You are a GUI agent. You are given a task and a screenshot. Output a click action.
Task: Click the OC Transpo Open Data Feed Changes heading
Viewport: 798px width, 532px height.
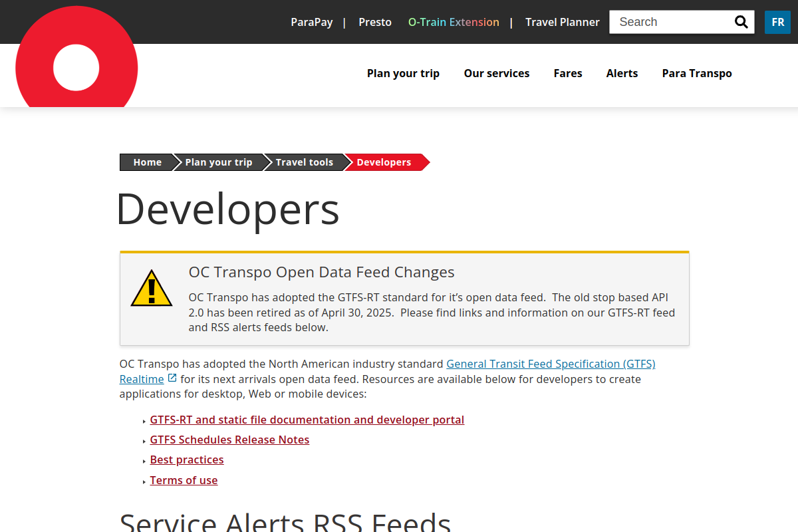[x=322, y=272]
